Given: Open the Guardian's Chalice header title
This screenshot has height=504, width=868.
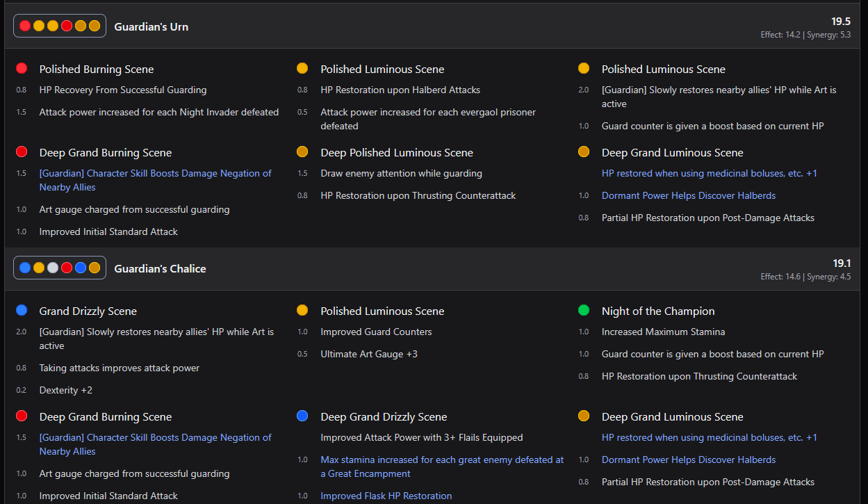Looking at the screenshot, I should click(x=160, y=268).
